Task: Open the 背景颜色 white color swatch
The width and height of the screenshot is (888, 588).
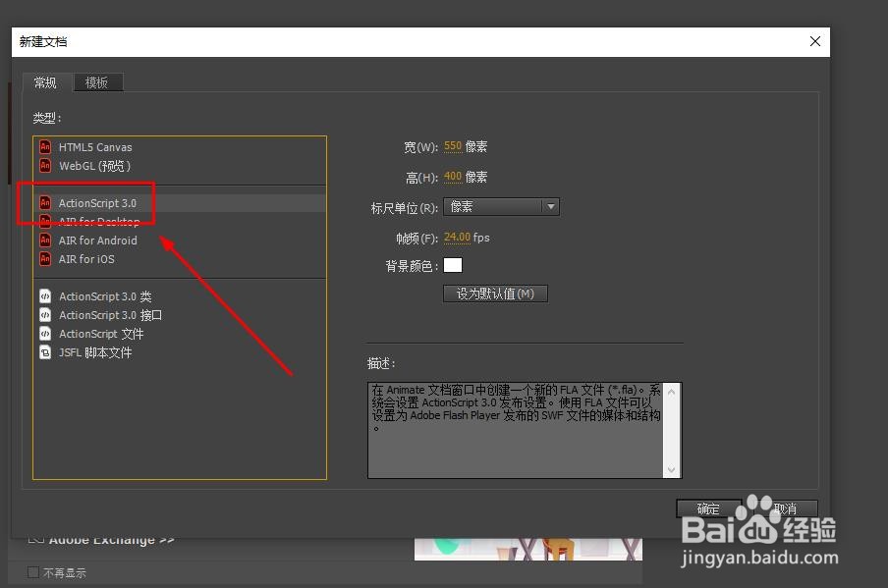Action: [x=453, y=265]
